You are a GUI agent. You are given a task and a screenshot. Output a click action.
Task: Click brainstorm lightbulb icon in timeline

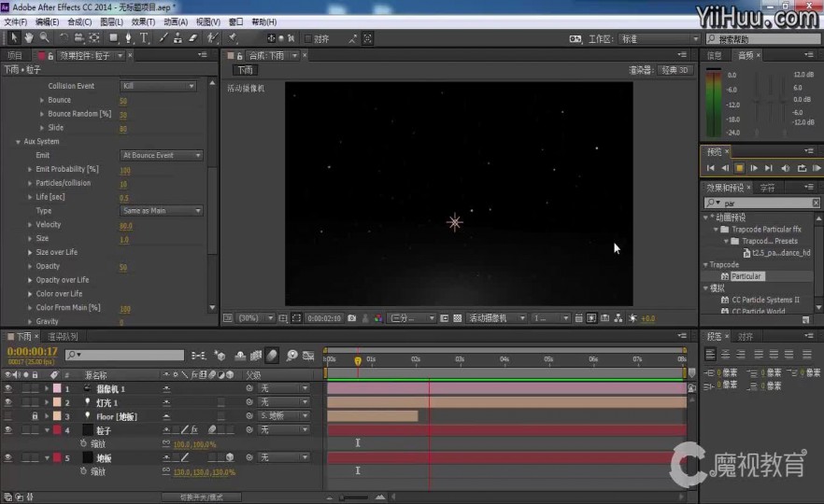click(x=291, y=356)
